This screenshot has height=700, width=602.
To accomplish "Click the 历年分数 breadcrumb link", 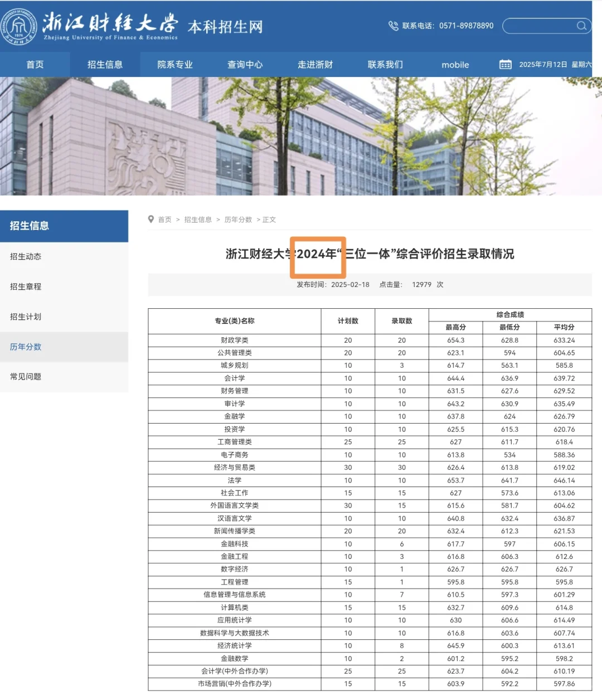I will [x=238, y=220].
